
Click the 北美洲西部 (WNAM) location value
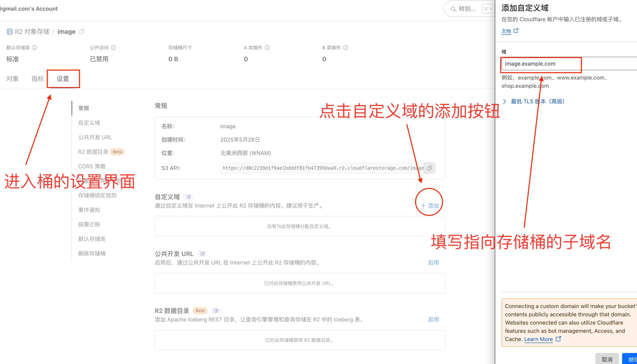click(x=245, y=153)
